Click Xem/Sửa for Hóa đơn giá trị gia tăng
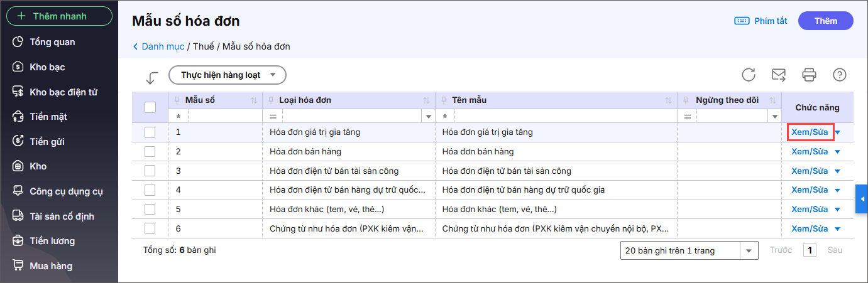 click(810, 132)
